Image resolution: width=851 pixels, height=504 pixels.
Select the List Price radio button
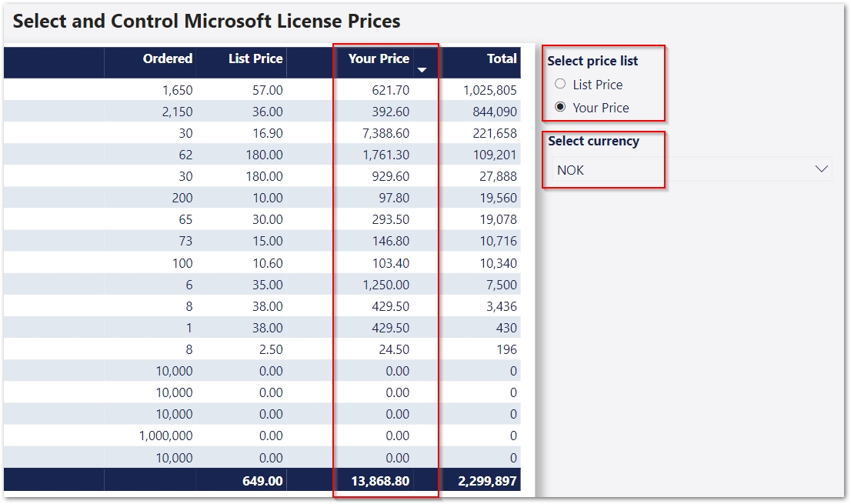coord(560,84)
